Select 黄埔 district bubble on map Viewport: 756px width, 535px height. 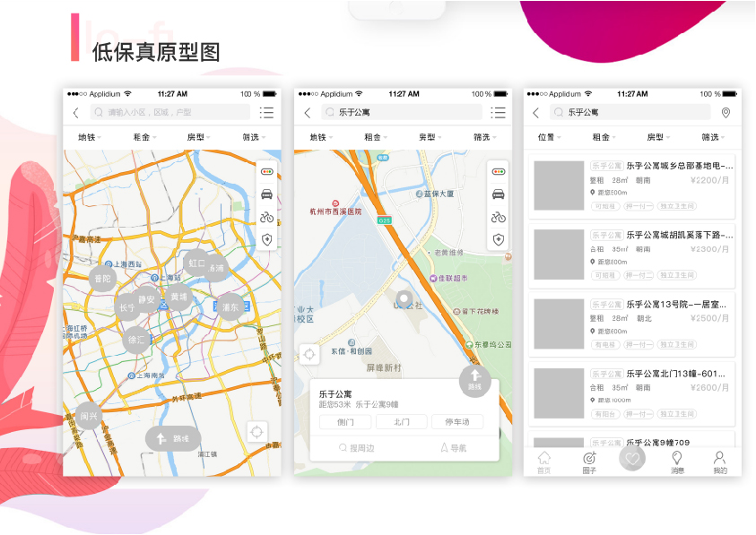click(x=178, y=297)
